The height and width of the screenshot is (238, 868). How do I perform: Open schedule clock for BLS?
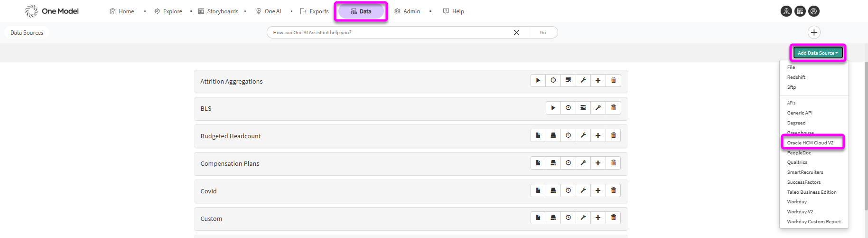(x=568, y=108)
